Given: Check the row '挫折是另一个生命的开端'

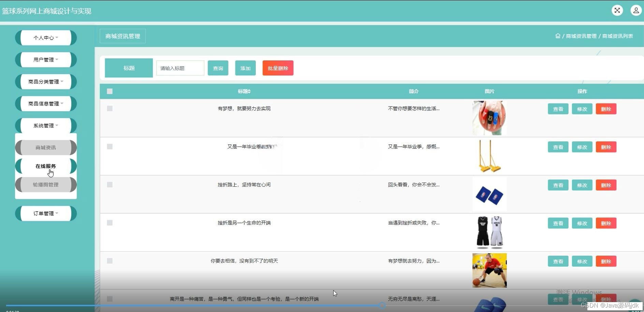Looking at the screenshot, I should pos(109,223).
